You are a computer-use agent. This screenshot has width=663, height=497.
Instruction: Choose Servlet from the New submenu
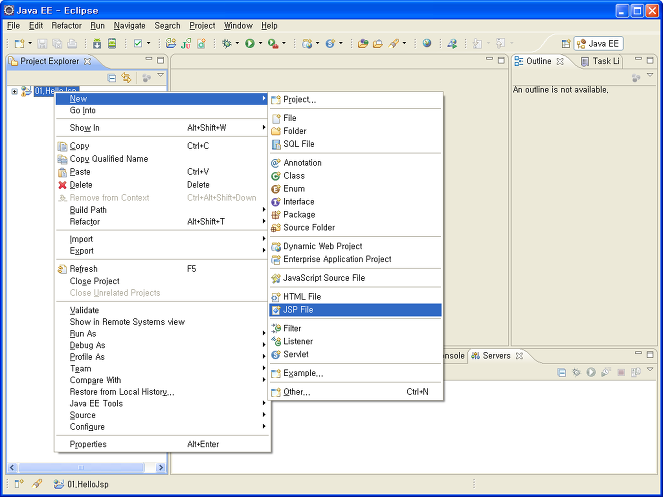tap(356, 354)
